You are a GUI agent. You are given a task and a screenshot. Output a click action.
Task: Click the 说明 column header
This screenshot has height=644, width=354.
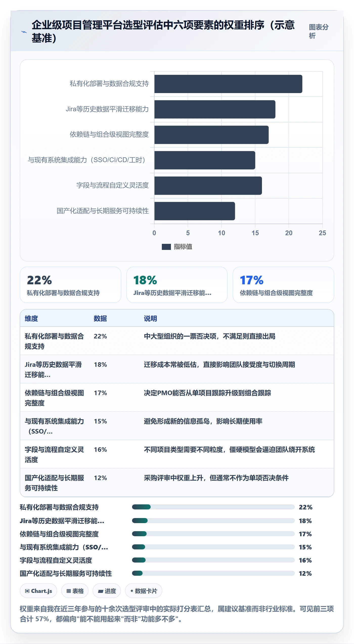coord(150,318)
